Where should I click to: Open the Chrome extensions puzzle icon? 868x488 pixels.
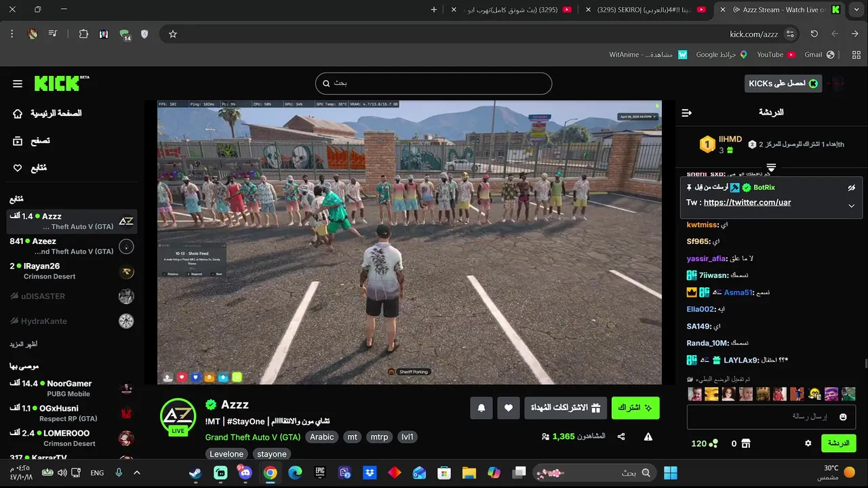83,34
